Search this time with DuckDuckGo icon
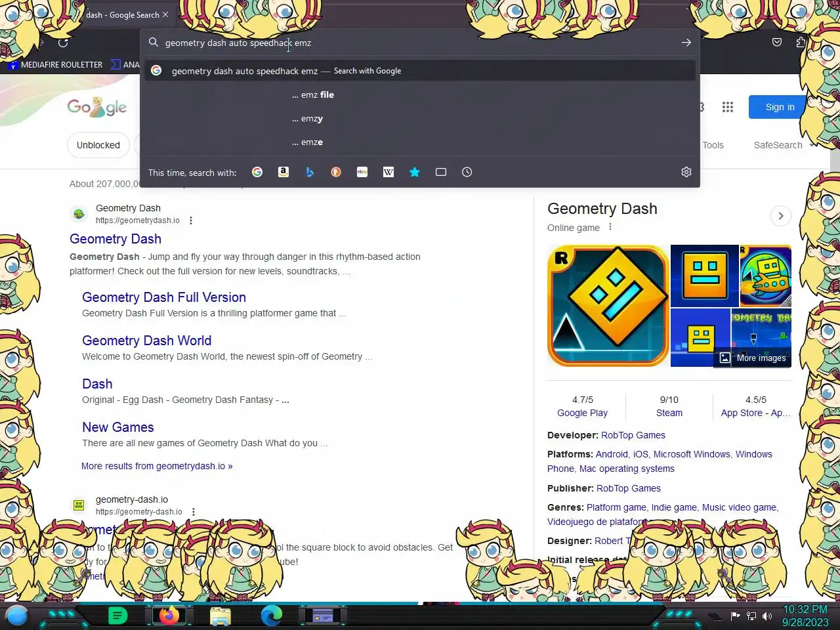 [336, 172]
